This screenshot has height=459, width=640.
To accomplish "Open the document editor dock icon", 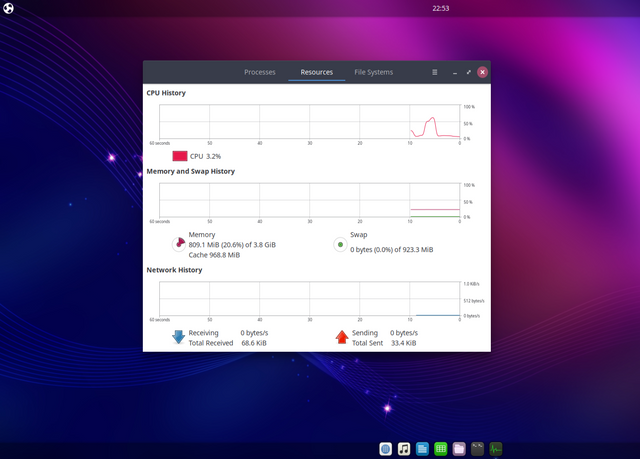I will [422, 449].
